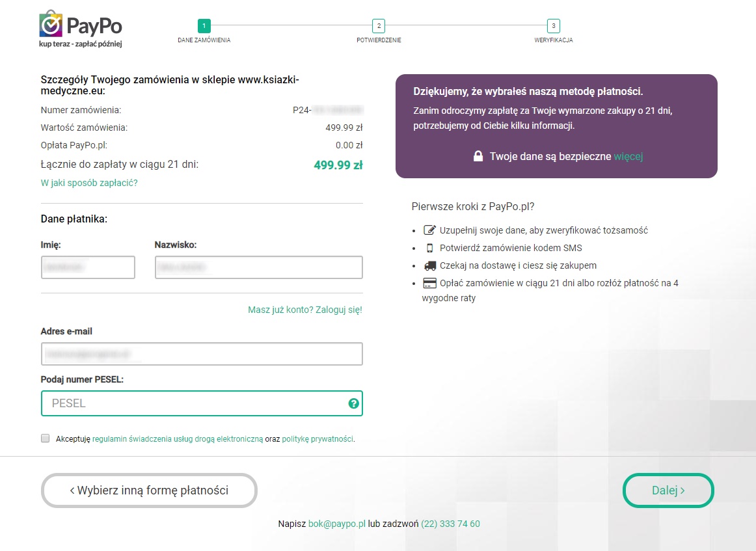Screen dimensions: 756x551
Task: Focus the Nazwisko input field
Action: coord(258,267)
